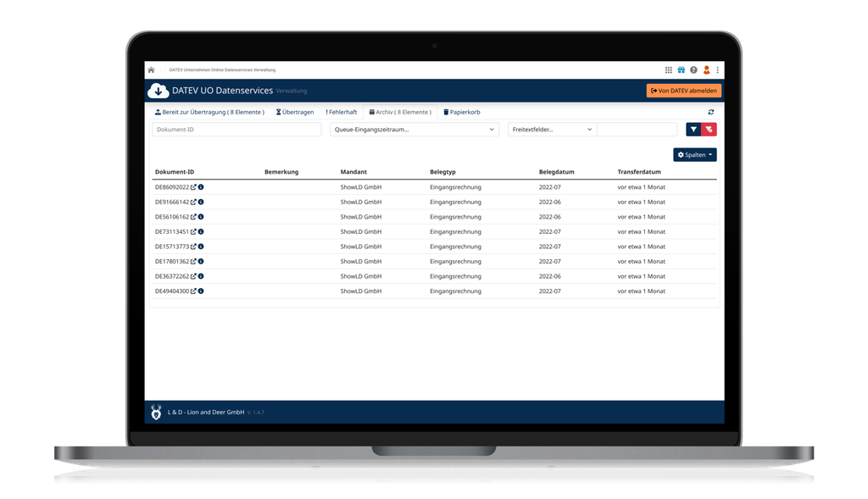Sort by Dokument-ID column header
Screen dimensions: 868x499
(x=175, y=172)
